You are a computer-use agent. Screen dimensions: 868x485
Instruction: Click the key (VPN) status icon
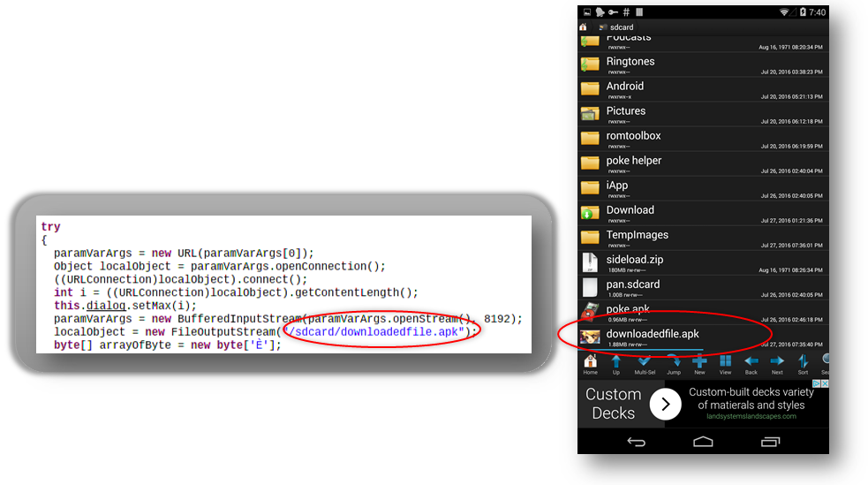(x=613, y=12)
